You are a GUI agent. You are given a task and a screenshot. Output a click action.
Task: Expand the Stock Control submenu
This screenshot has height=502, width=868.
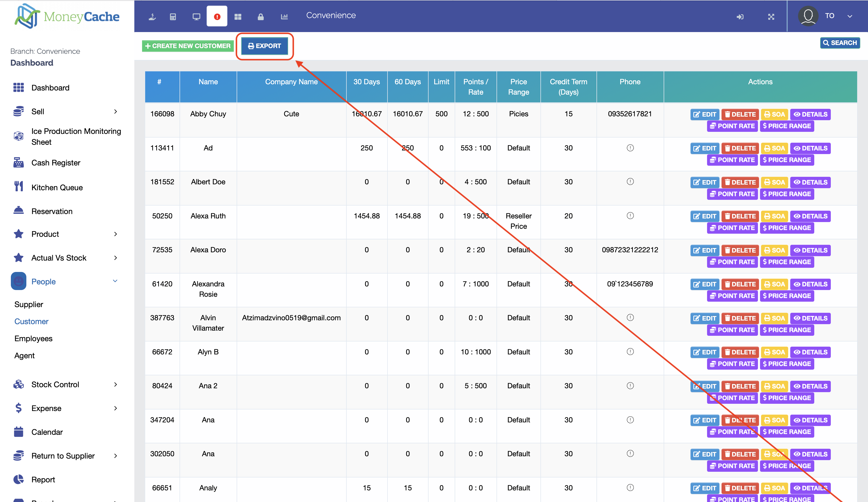[116, 384]
